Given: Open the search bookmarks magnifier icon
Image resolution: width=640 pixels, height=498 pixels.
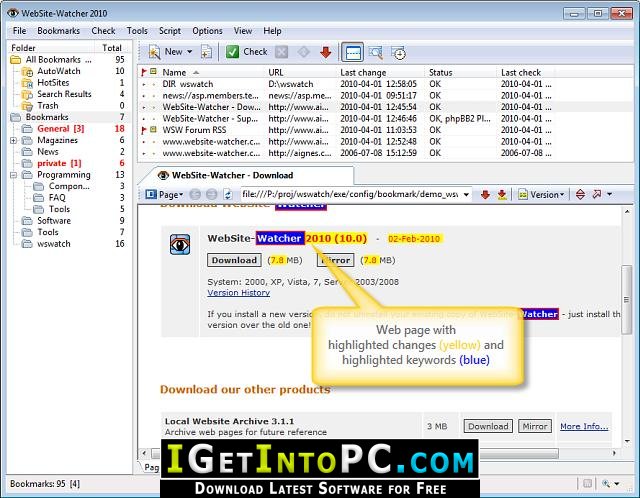Looking at the screenshot, I should 376,53.
